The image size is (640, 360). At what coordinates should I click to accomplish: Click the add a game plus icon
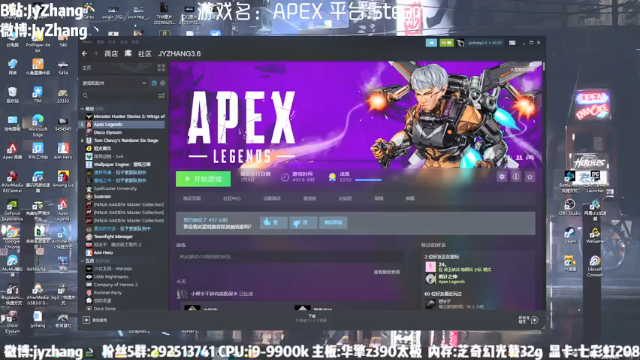[x=86, y=320]
